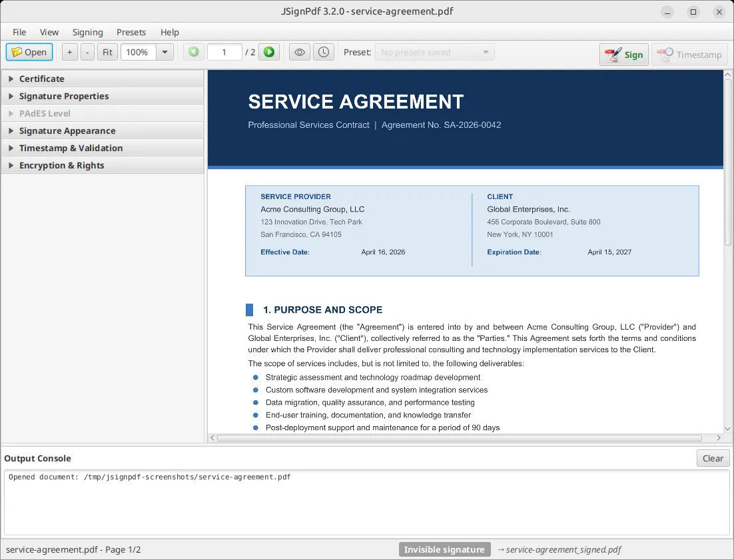The image size is (734, 560).
Task: Click the clock history icon
Action: click(x=324, y=52)
